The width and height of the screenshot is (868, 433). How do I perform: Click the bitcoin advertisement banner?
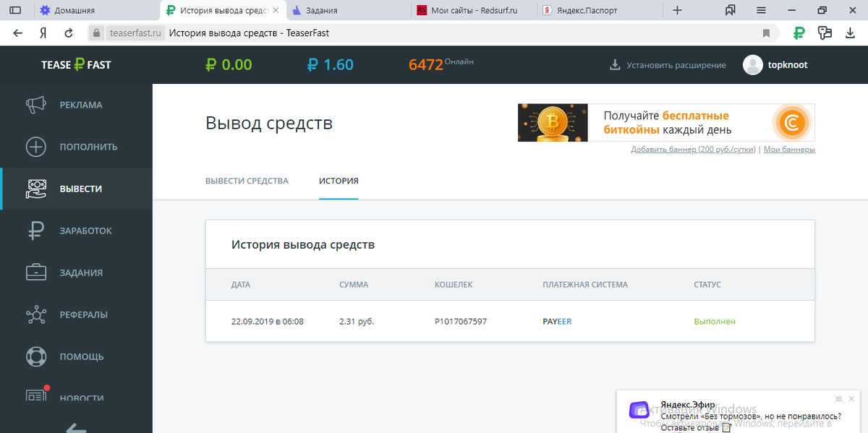point(666,123)
